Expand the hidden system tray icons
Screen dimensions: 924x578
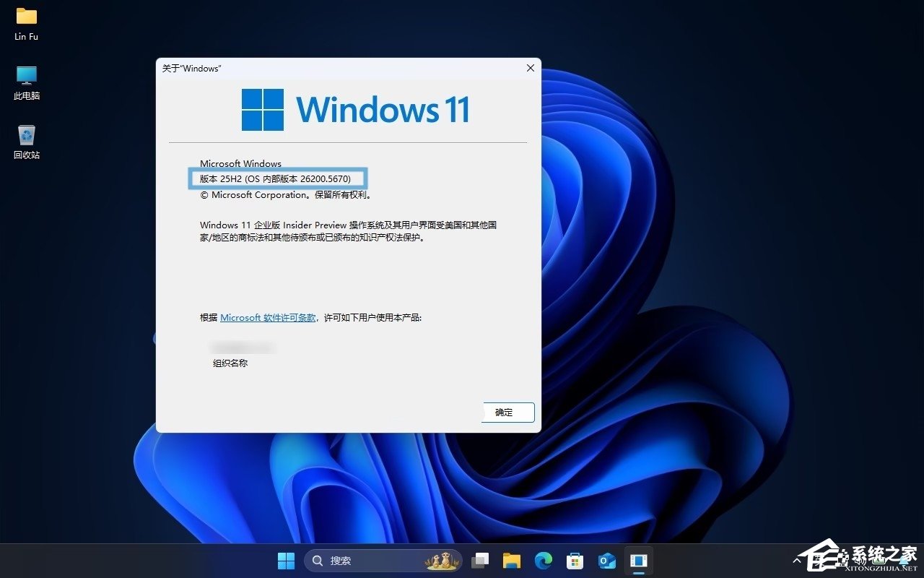[796, 560]
